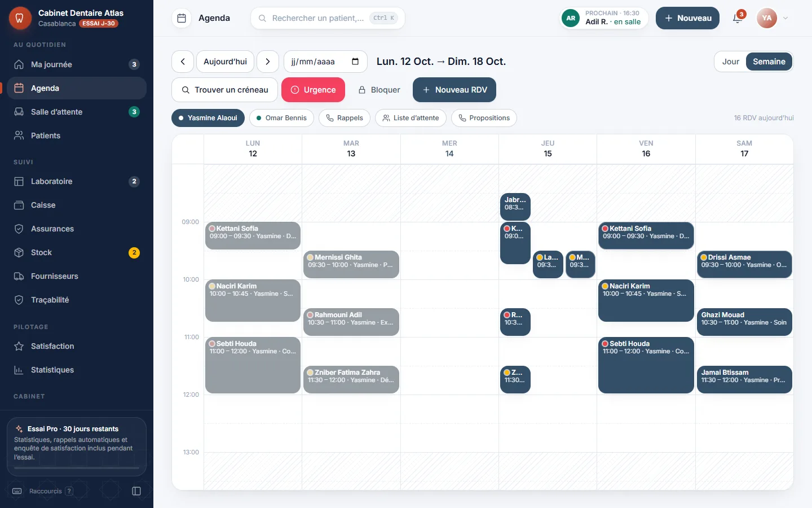Go to next week arrow

[x=268, y=62]
